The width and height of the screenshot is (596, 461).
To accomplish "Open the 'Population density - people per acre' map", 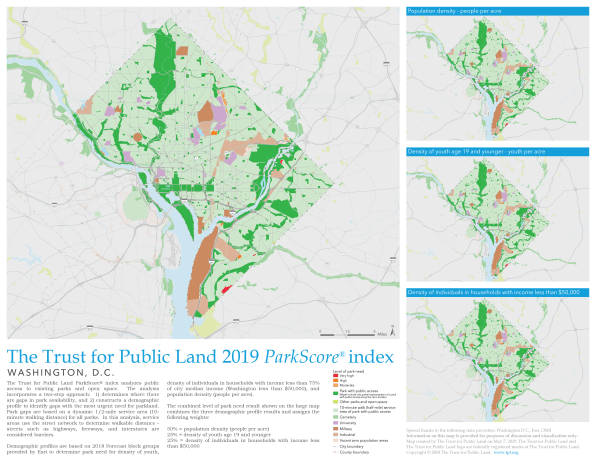I will 498,78.
